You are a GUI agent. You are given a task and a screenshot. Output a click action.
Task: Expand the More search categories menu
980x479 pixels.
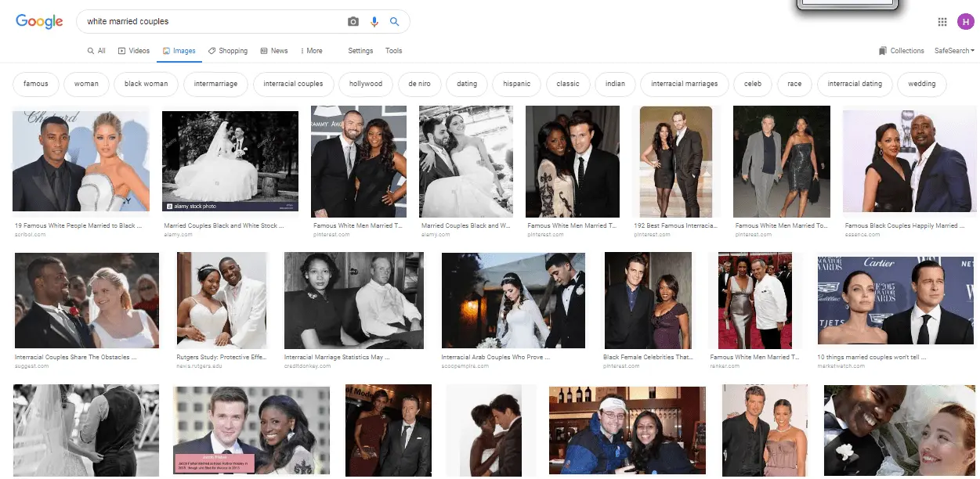click(309, 51)
